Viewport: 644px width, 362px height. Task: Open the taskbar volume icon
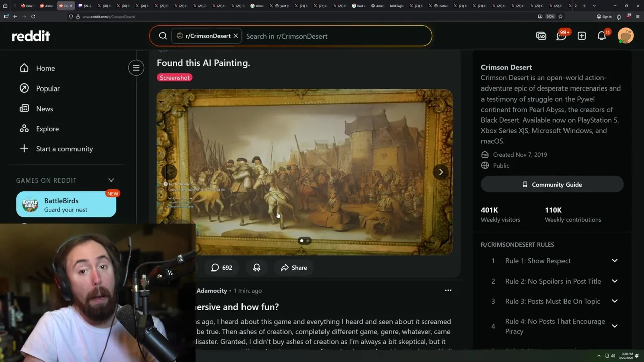[613, 356]
